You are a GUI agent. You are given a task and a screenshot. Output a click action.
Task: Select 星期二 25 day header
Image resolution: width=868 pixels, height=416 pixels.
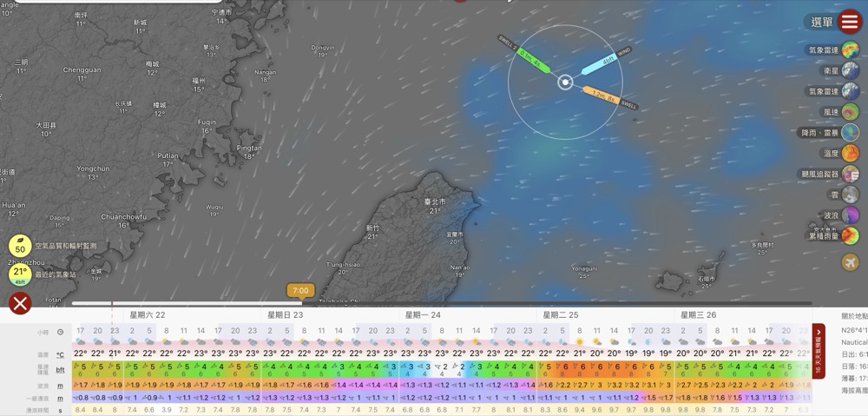click(x=560, y=315)
